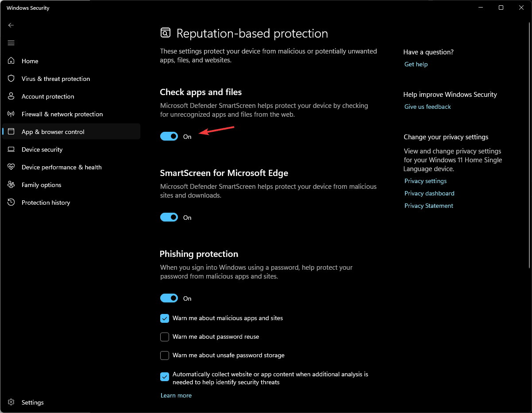The image size is (532, 413).
Task: Click the Home house icon
Action: tap(12, 61)
